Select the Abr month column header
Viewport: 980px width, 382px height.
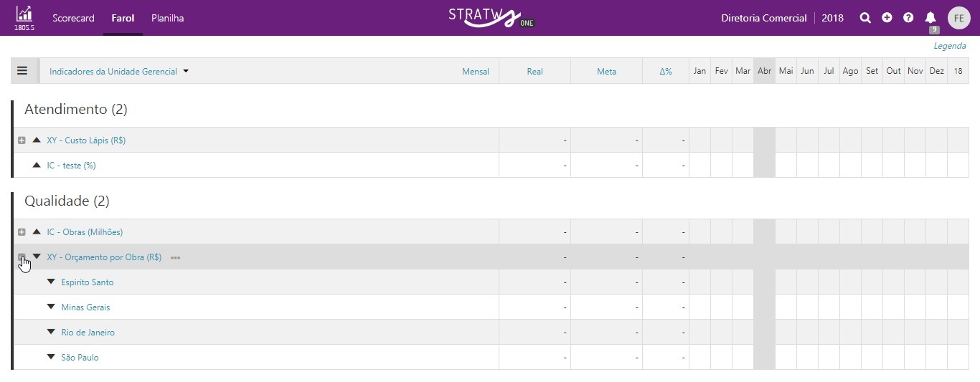[x=764, y=71]
